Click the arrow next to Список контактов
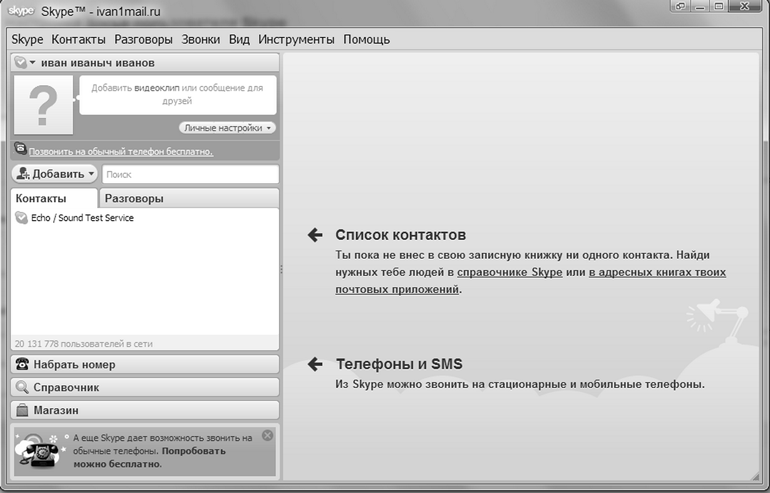 (315, 235)
